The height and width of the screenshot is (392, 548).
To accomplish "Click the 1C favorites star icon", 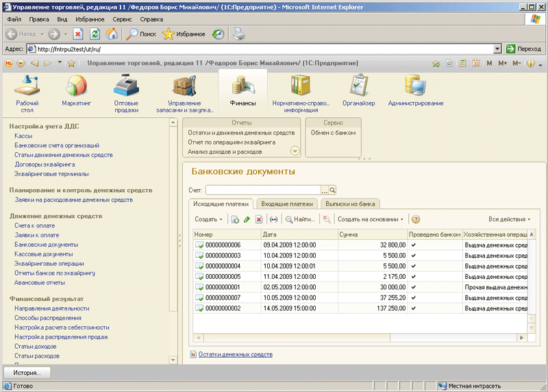I will (72, 63).
